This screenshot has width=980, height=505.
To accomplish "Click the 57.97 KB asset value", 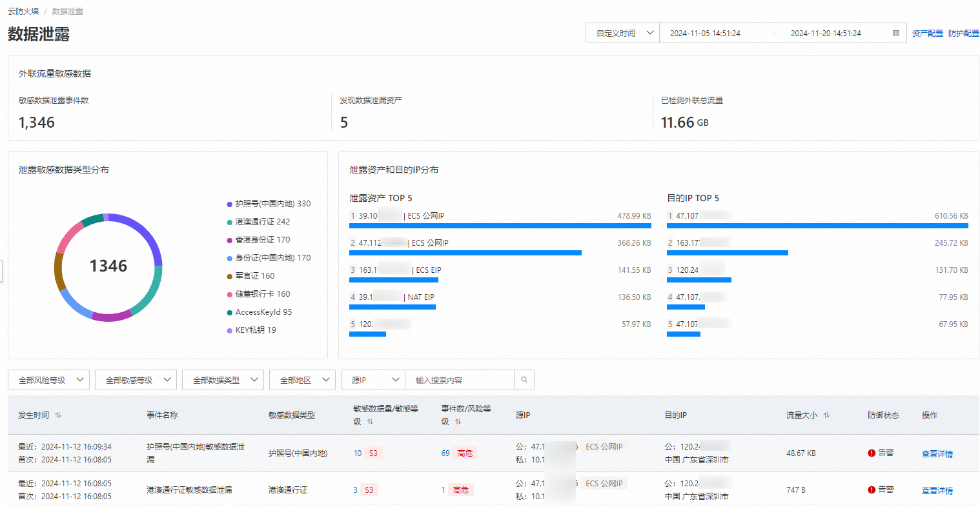I will click(x=636, y=324).
